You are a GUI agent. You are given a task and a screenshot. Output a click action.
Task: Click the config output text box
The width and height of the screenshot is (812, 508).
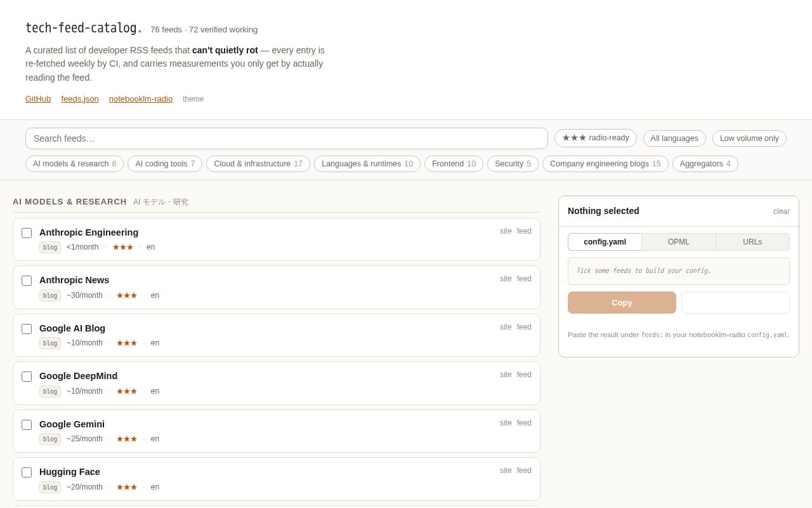point(679,271)
